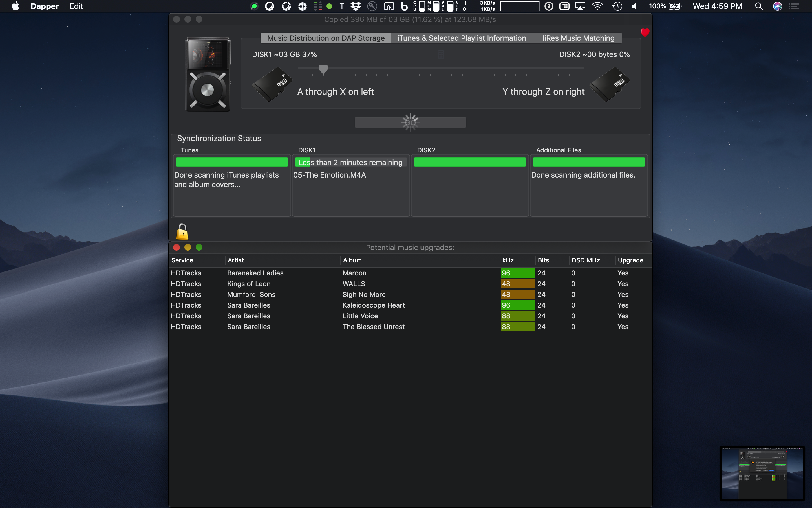Select the Barenaked Ladies artist cell
812x508 pixels.
pos(255,273)
